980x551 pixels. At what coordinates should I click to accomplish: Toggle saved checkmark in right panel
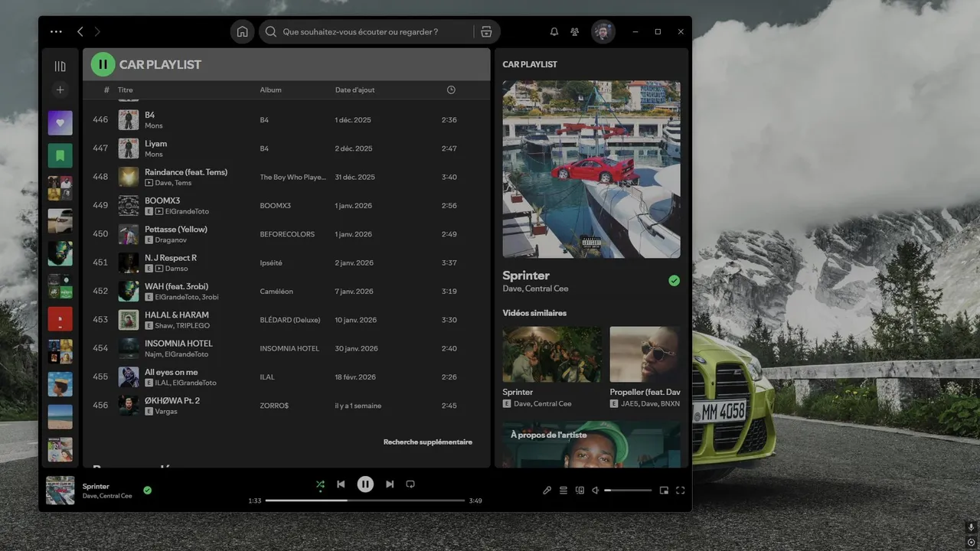[x=674, y=281]
